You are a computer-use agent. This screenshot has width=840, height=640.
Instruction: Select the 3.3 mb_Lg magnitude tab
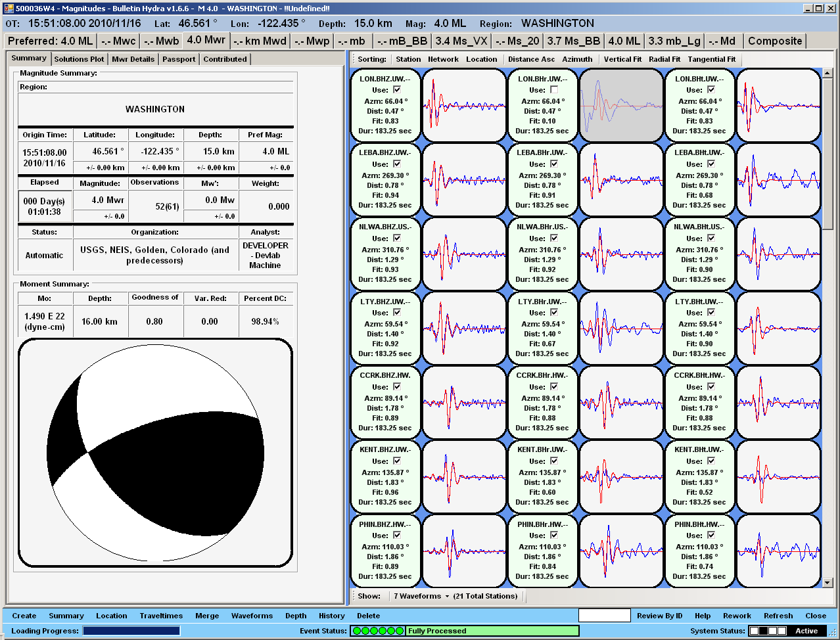[x=674, y=41]
